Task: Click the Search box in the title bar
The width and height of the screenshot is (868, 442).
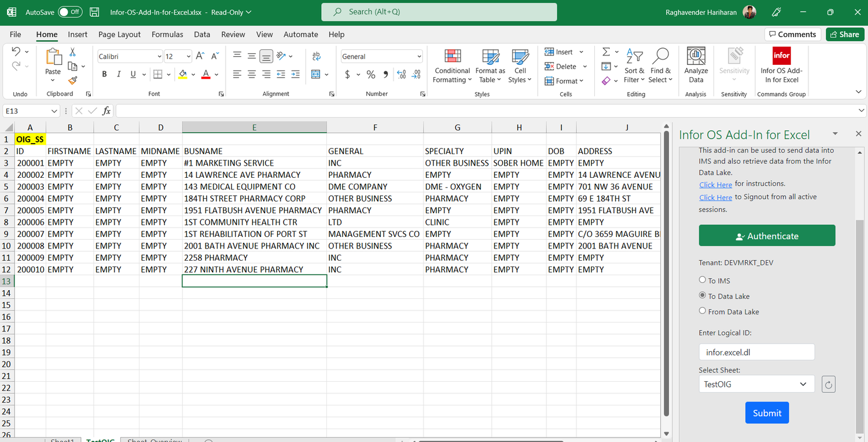Action: 439,12
